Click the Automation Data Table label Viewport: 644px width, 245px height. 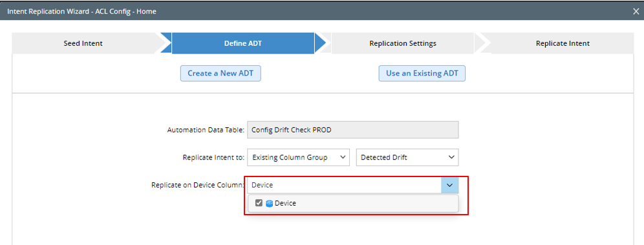pyautogui.click(x=206, y=130)
